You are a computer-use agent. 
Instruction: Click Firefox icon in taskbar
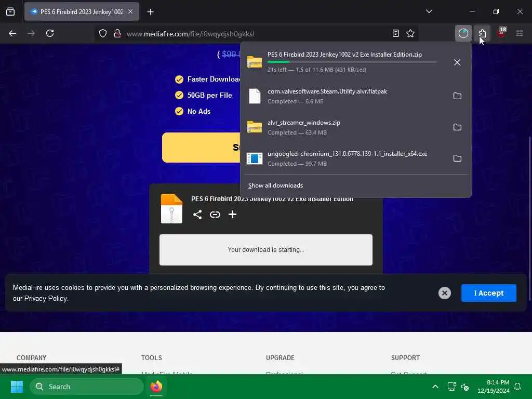coord(156,387)
